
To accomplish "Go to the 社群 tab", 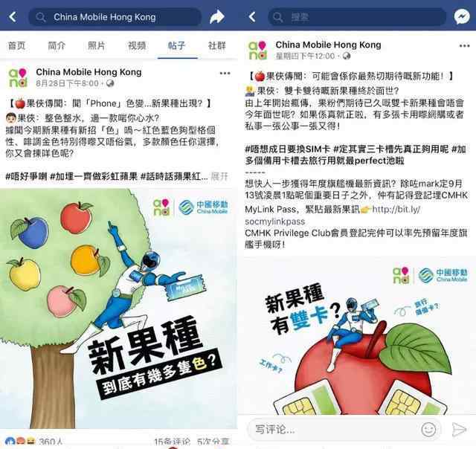I will [x=216, y=46].
